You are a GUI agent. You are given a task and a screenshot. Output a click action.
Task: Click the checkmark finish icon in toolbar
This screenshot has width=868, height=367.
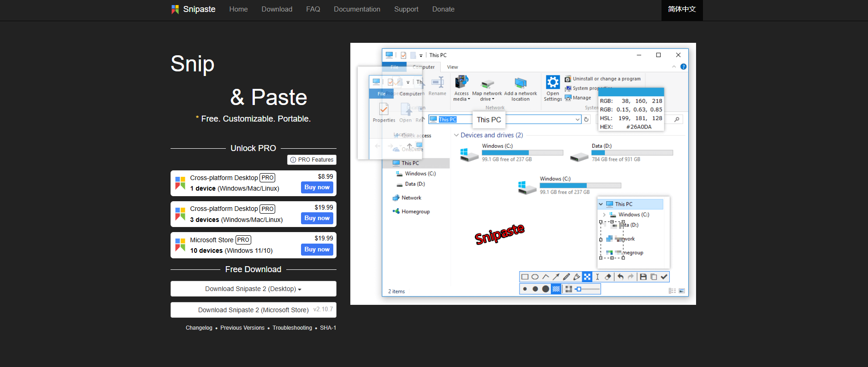click(664, 277)
